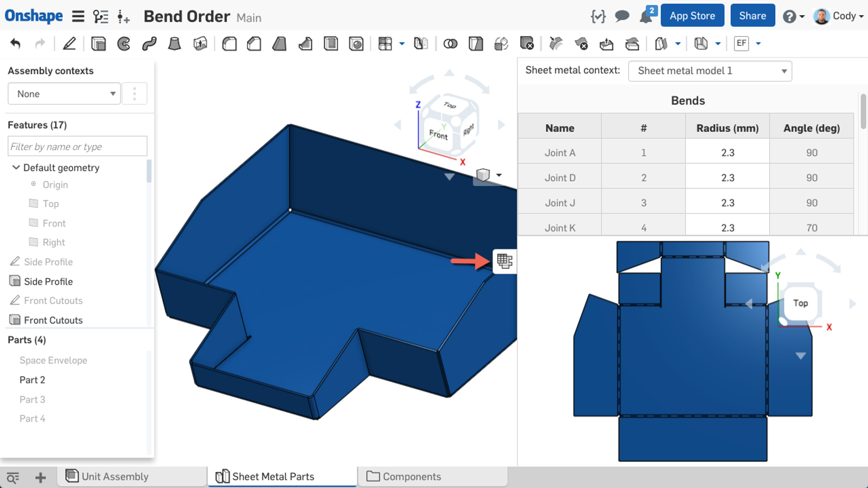This screenshot has width=868, height=488.
Task: Apply the Fillet tool
Action: click(229, 43)
